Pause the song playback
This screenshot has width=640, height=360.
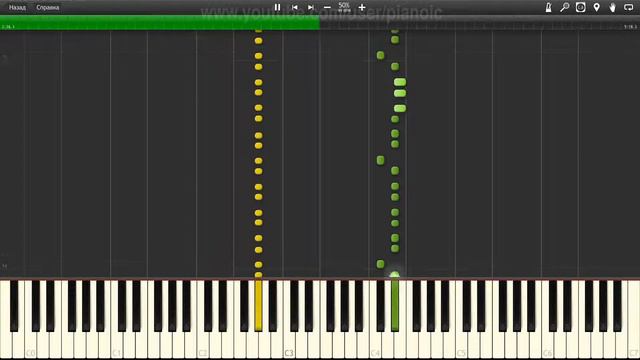click(277, 7)
